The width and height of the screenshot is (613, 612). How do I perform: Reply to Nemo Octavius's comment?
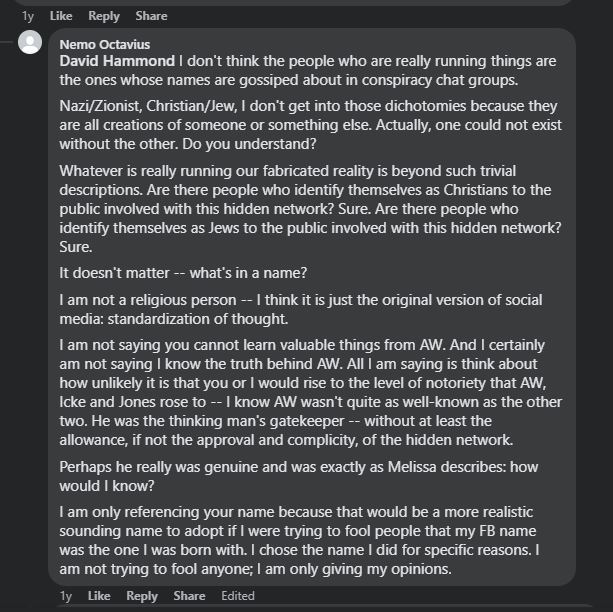pyautogui.click(x=142, y=596)
